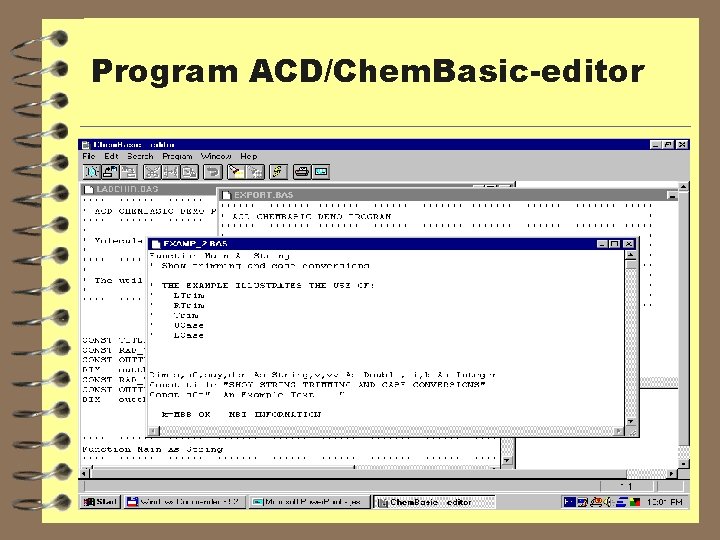720x540 pixels.
Task: Click the Cut scissors toolbar icon
Action: tap(152, 172)
